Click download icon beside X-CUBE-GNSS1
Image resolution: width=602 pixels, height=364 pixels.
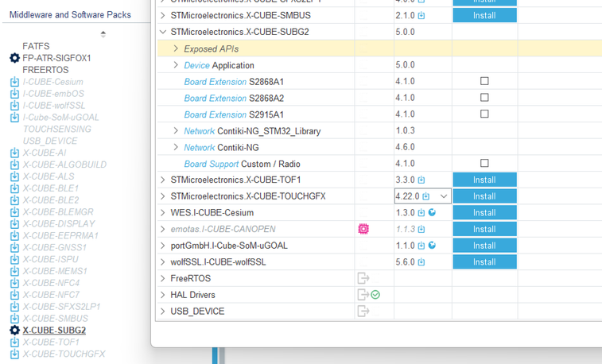(x=14, y=247)
